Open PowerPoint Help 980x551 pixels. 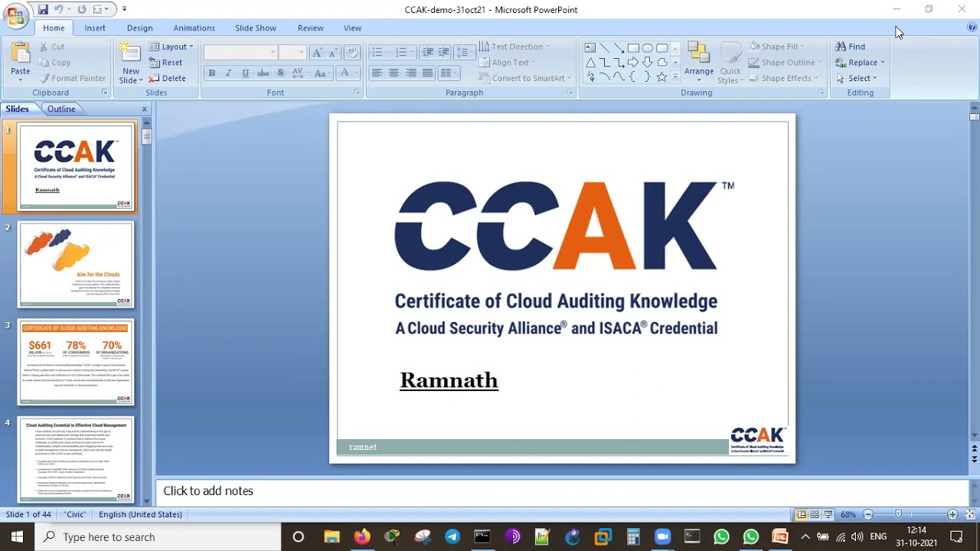972,27
